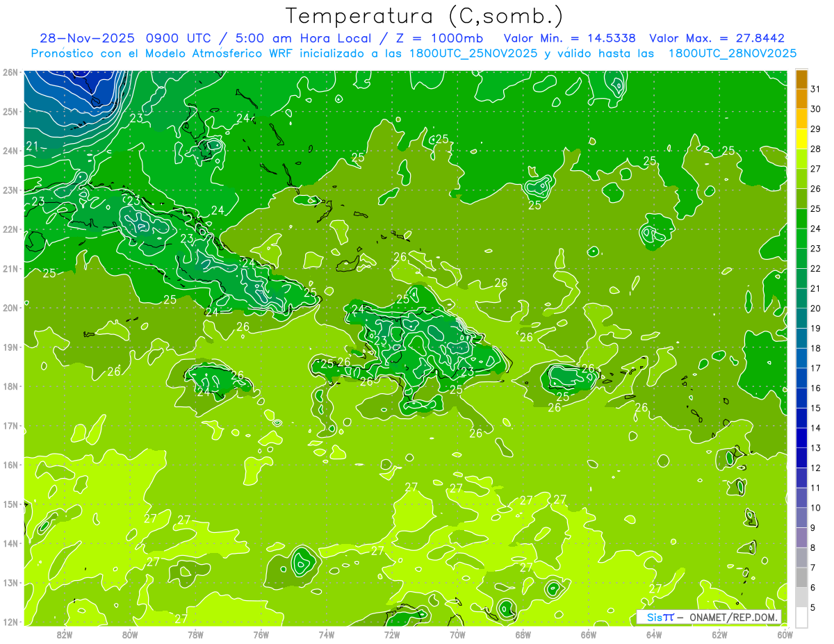The image size is (834, 644).
Task: Click legend label '5'
Action: tap(813, 607)
